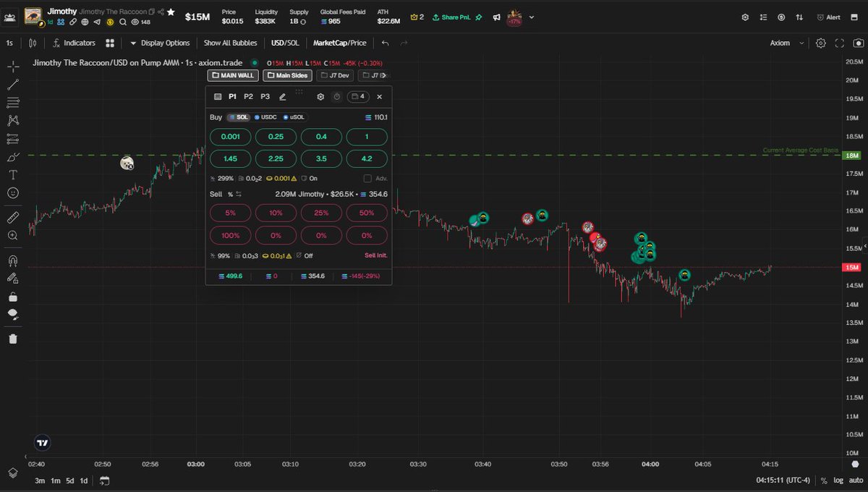Toggle USD/SOL denomination
This screenshot has width=868, height=492.
click(x=284, y=43)
